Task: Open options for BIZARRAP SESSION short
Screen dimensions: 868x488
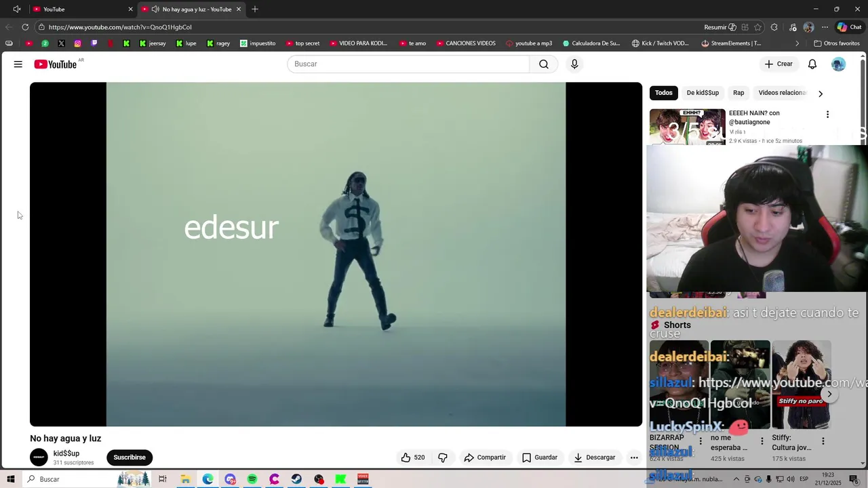Action: 701,441
